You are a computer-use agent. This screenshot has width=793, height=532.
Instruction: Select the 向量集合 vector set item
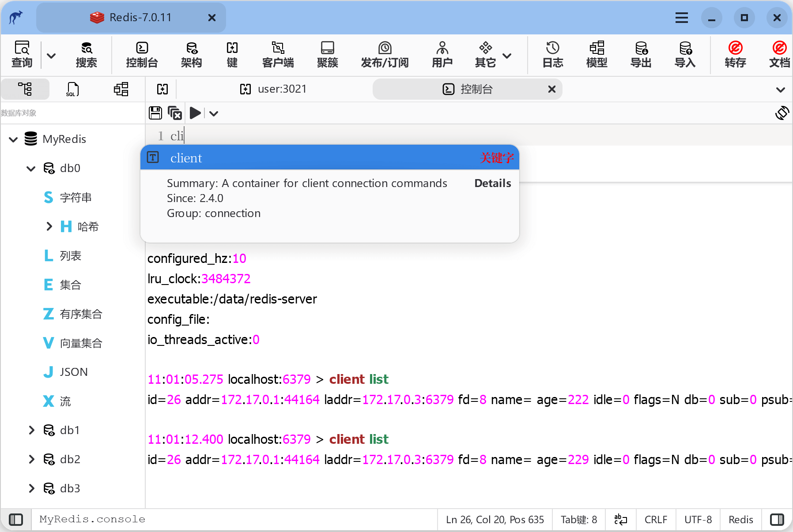tap(73, 343)
